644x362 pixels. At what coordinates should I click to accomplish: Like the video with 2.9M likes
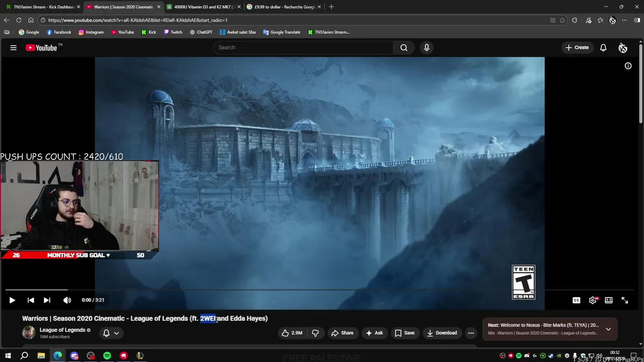pos(292,333)
